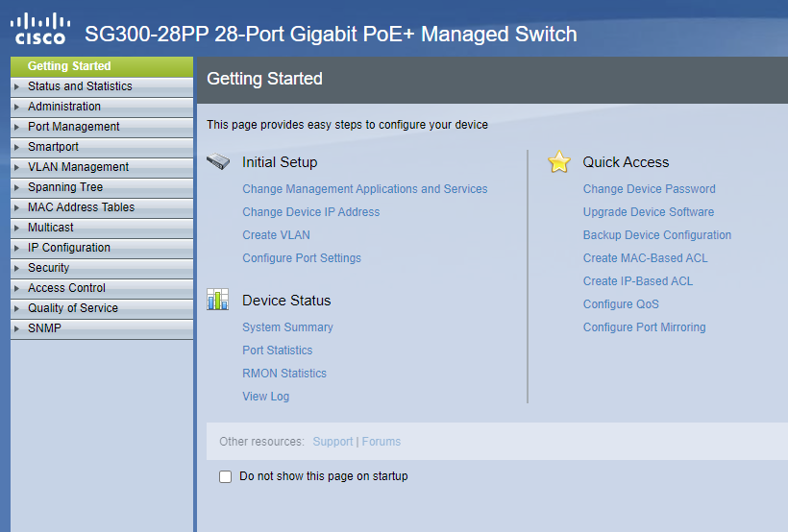Screen dimensions: 788x532
Task: Select Getting Started in the sidebar
Action: click(69, 66)
